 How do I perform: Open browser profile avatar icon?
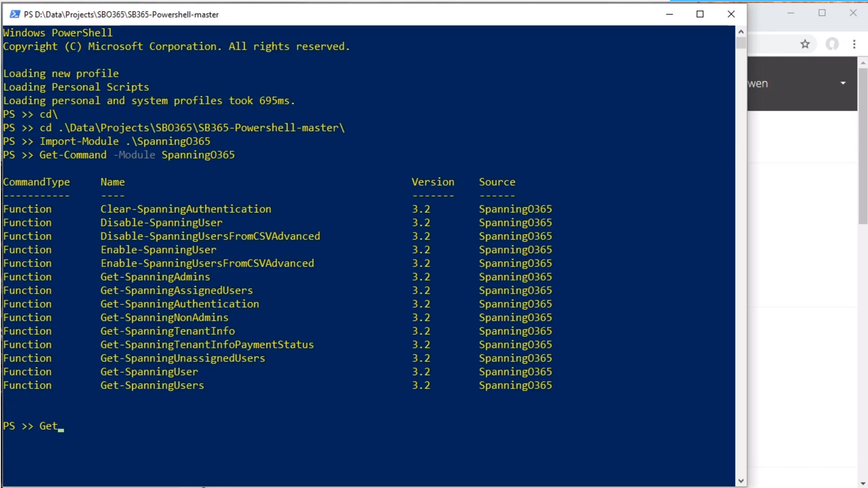[x=832, y=44]
